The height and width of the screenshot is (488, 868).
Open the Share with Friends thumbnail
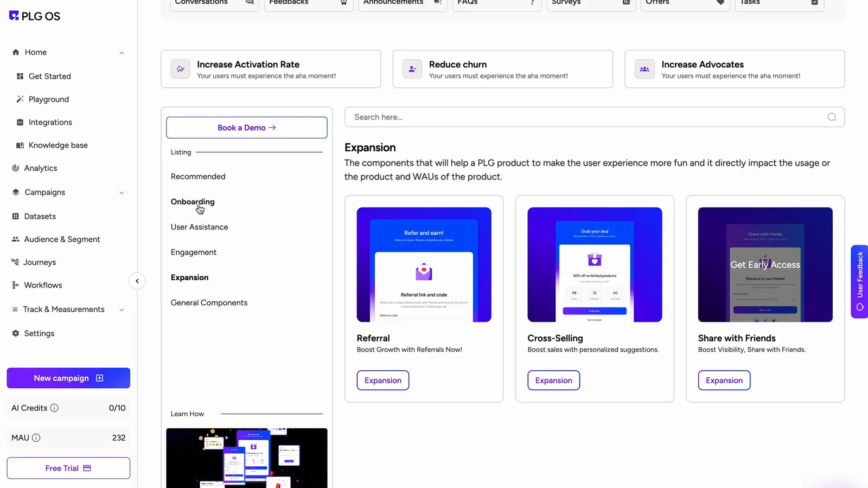[765, 265]
